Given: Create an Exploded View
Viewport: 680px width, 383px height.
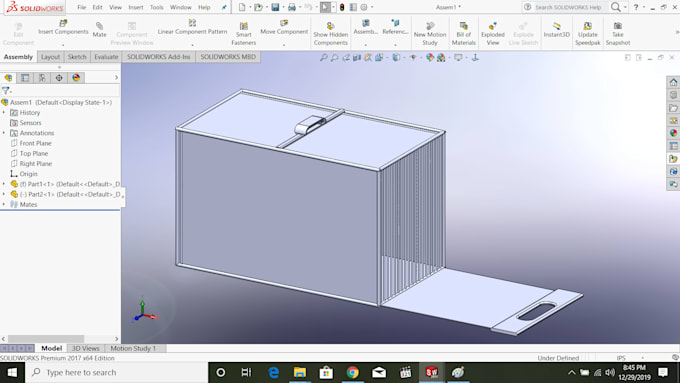Looking at the screenshot, I should [x=493, y=34].
